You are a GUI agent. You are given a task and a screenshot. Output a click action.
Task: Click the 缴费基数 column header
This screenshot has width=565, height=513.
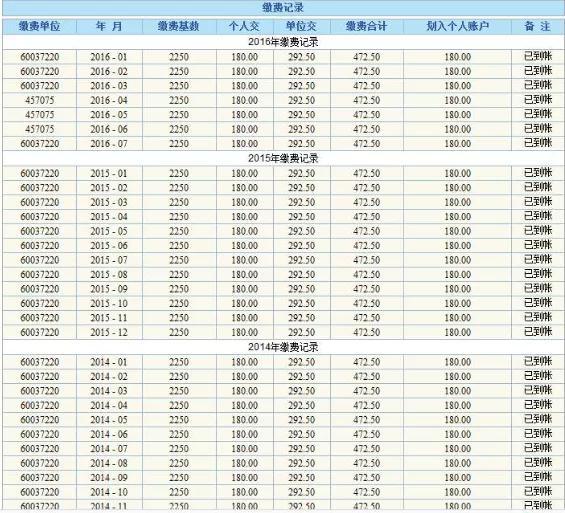click(179, 26)
